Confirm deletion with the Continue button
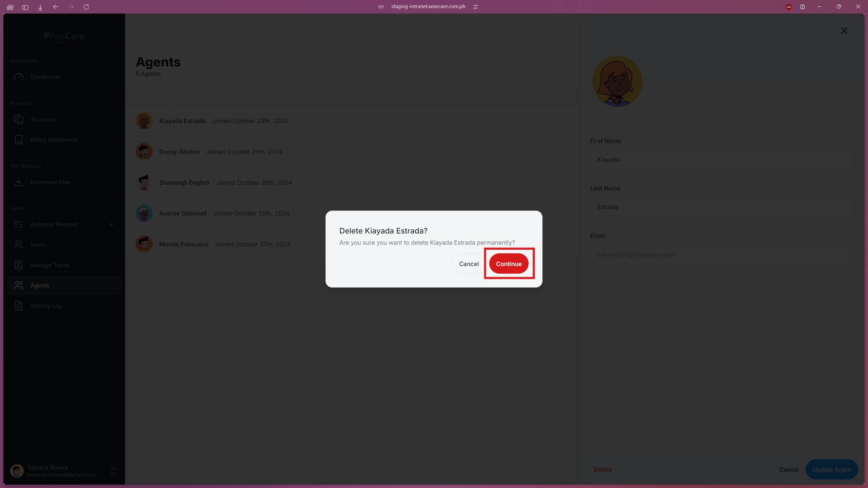 click(x=509, y=264)
